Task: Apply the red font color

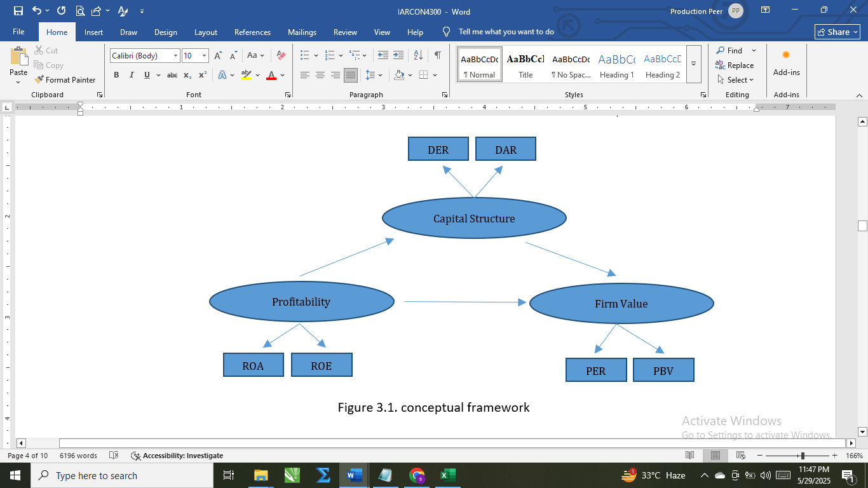Action: pyautogui.click(x=271, y=75)
